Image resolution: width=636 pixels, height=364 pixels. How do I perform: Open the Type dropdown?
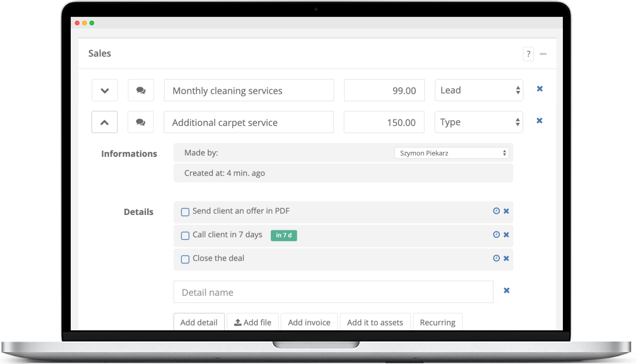click(x=479, y=122)
